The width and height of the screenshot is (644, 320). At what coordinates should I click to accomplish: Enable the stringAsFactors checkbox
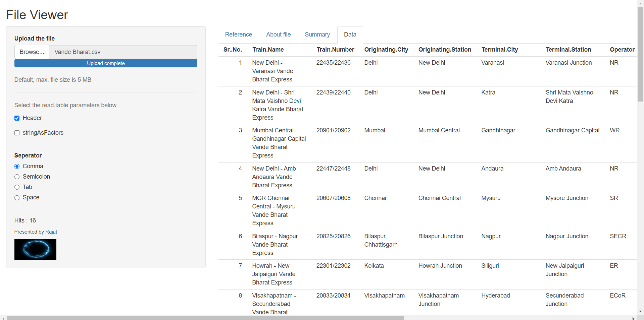click(17, 133)
